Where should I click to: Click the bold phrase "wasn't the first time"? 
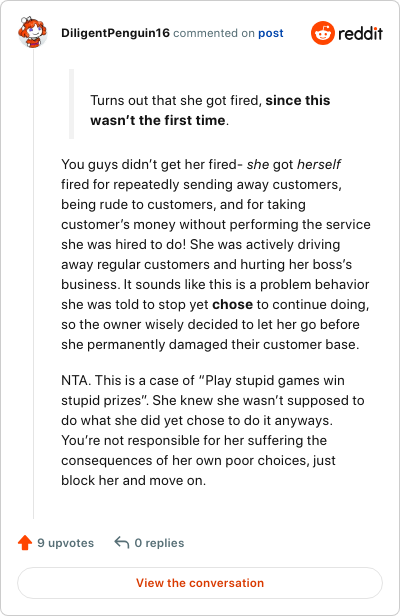(x=158, y=120)
